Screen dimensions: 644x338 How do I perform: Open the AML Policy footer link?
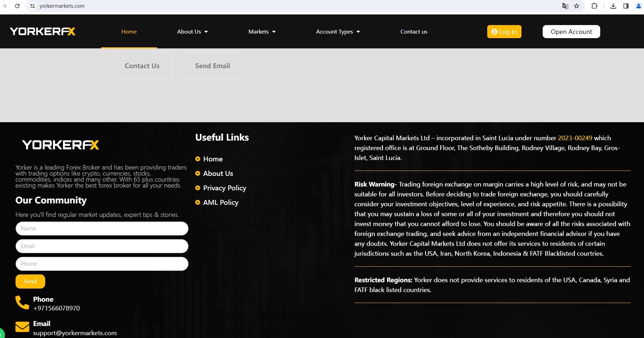click(221, 202)
